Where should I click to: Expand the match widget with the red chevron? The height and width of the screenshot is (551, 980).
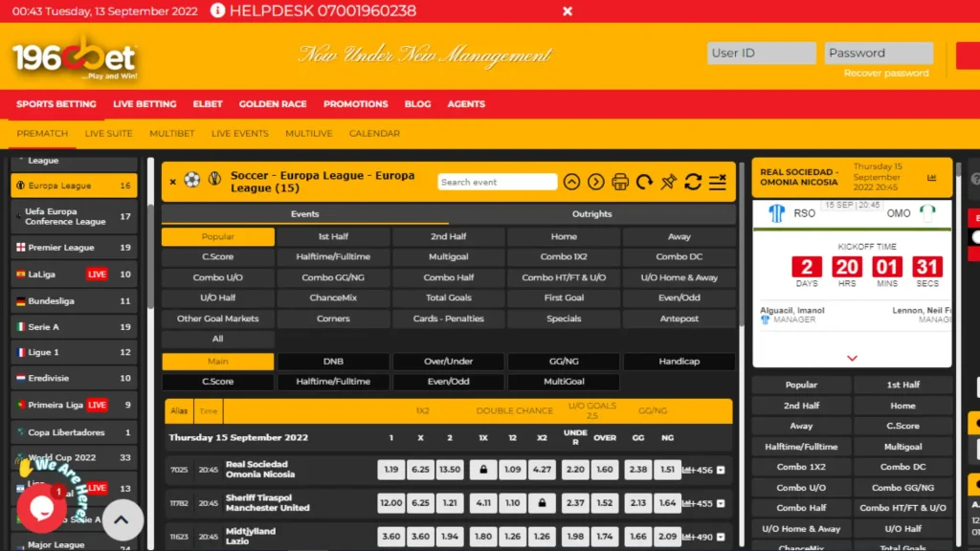(x=852, y=358)
